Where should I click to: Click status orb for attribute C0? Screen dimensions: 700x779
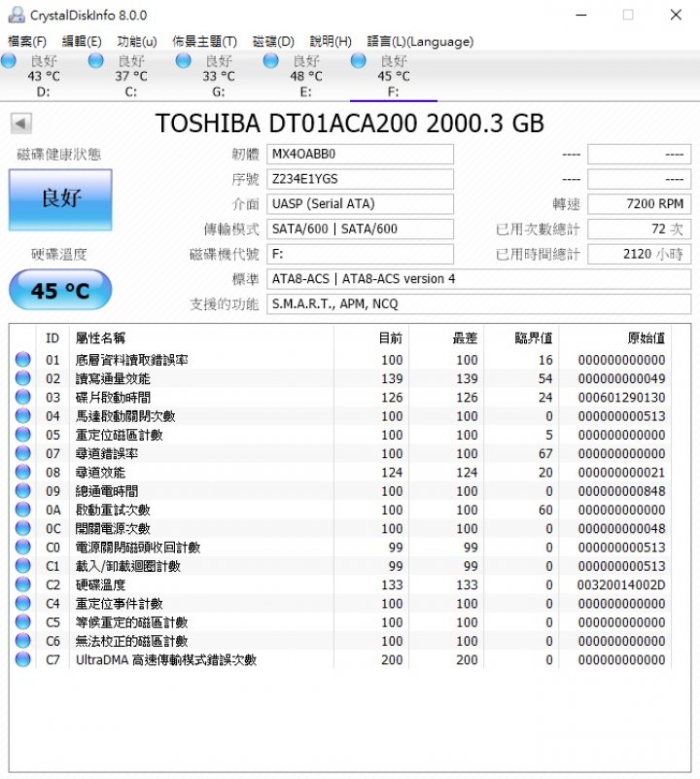click(x=23, y=547)
